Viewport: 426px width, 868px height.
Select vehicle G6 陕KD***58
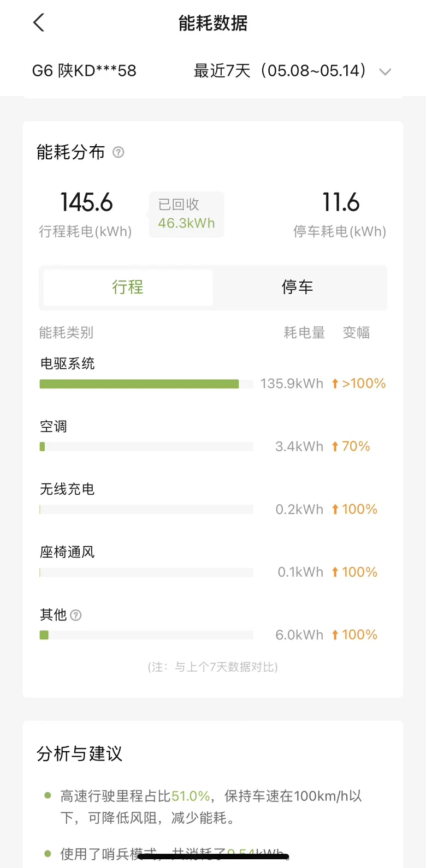84,71
